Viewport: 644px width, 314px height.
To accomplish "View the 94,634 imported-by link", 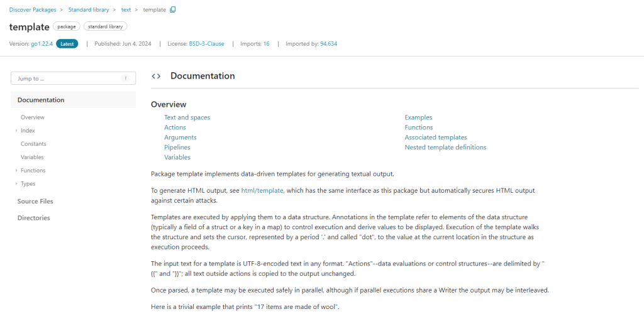I will pos(328,44).
